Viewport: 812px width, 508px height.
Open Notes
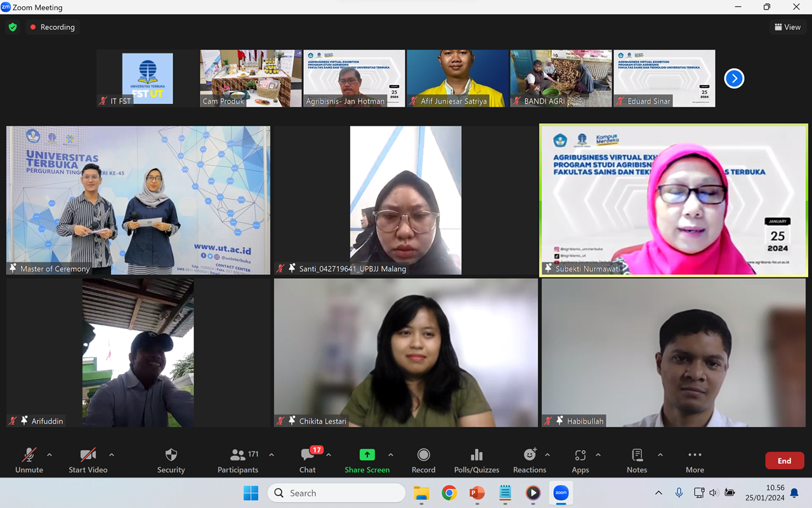coord(637,460)
